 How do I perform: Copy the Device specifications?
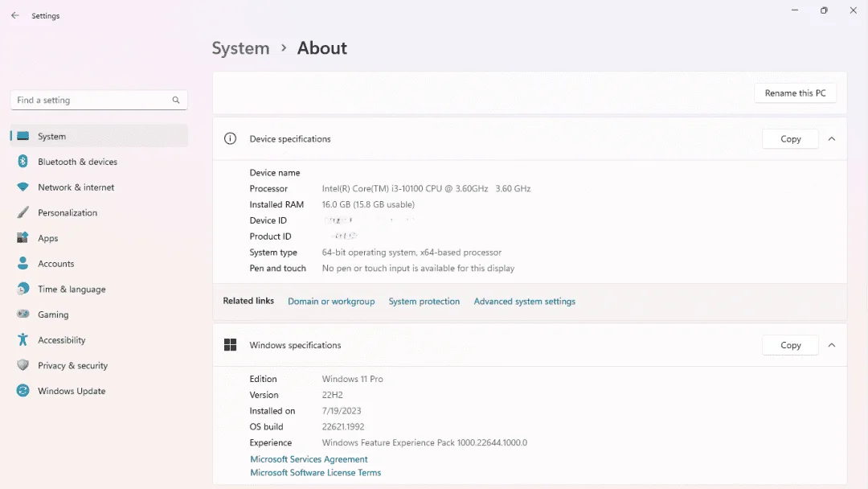[x=790, y=139]
